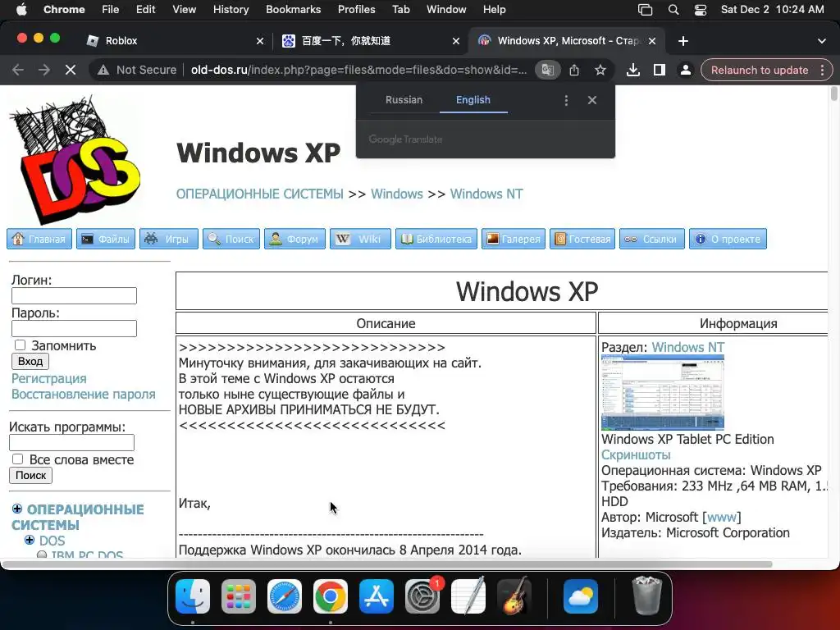Open the History menu
840x630 pixels.
point(231,10)
